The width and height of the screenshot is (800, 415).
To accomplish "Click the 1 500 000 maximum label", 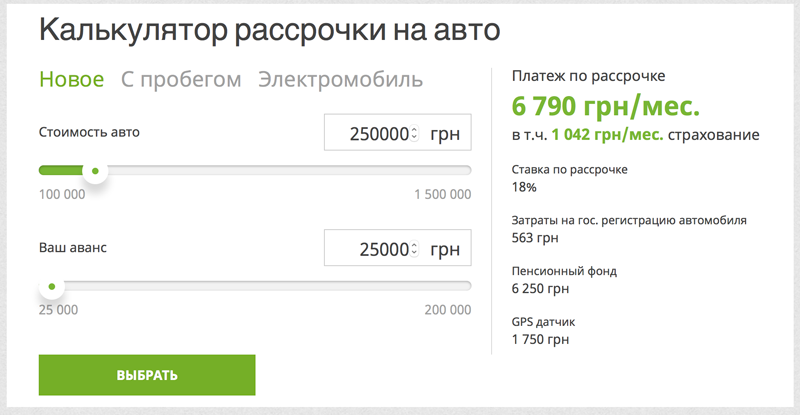I will tap(441, 194).
